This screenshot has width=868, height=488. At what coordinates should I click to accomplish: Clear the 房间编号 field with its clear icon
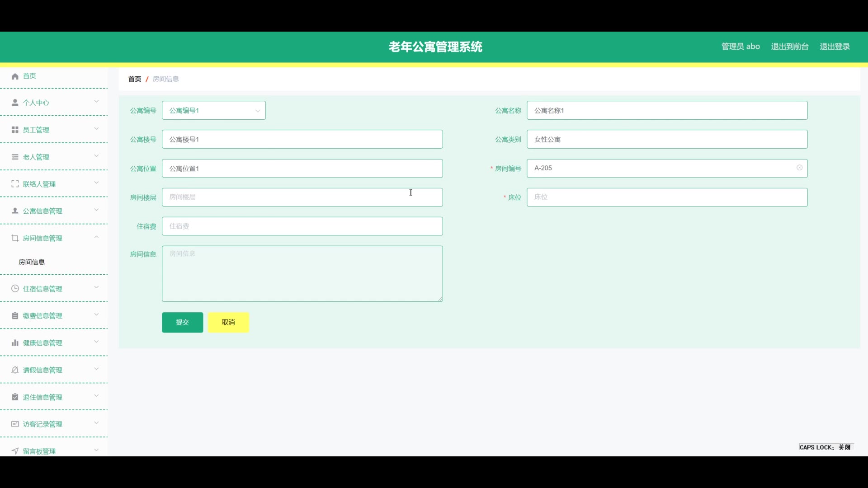[799, 168]
